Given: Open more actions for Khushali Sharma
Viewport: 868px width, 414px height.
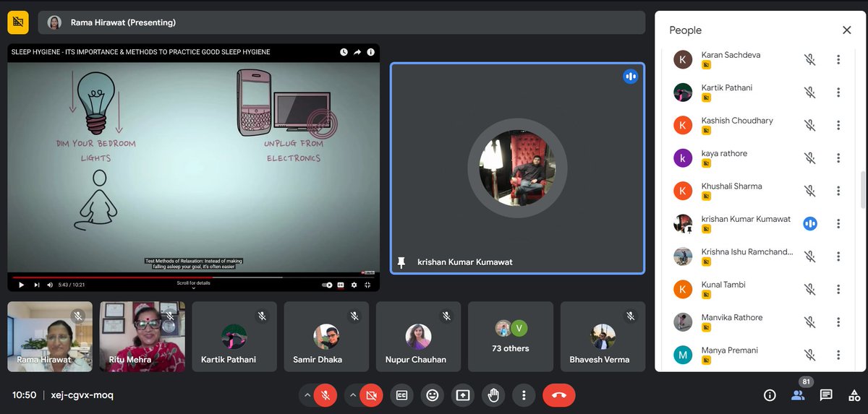Looking at the screenshot, I should coord(838,191).
